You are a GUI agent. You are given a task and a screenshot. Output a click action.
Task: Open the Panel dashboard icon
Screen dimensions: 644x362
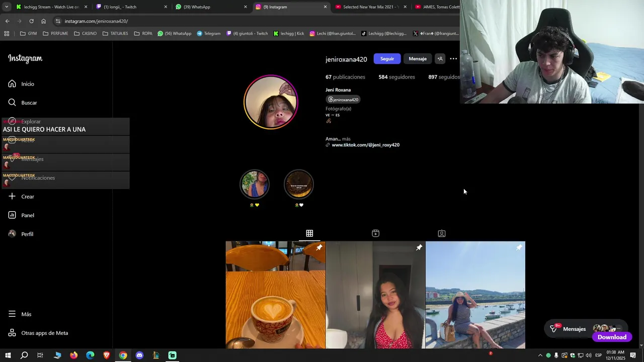click(x=12, y=215)
